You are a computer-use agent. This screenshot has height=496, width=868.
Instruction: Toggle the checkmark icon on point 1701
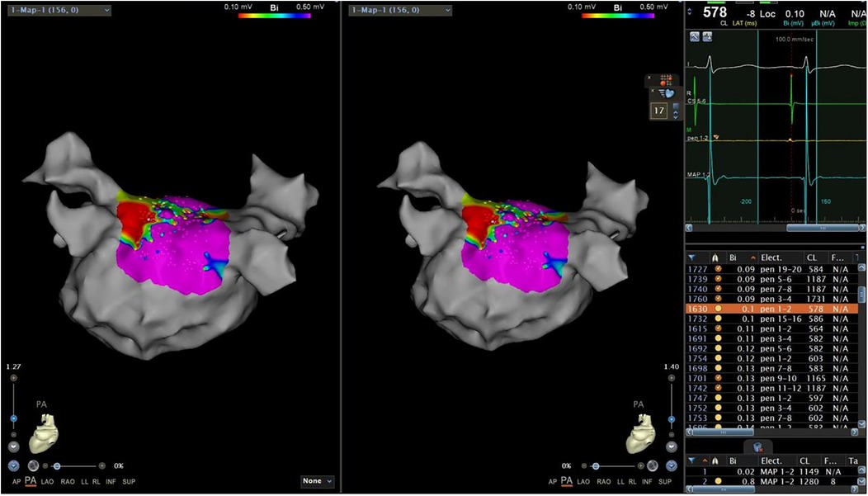[718, 378]
